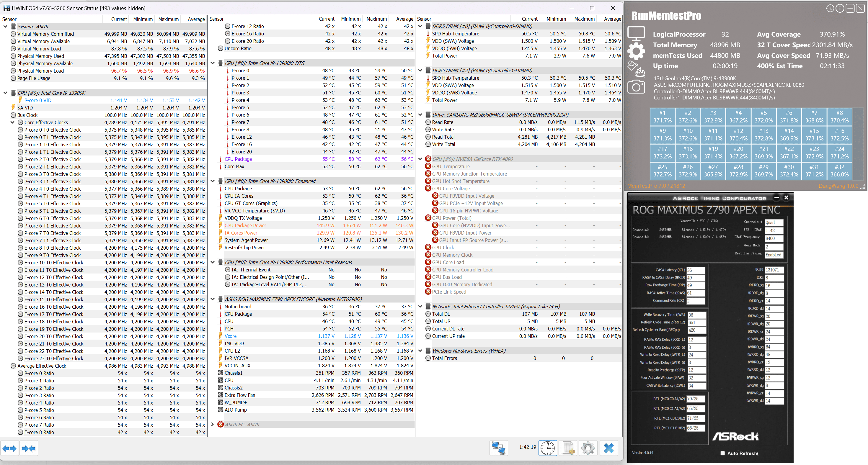Viewport: 868px width, 465px height.
Task: Collapse the GPU NVIDIA GeForce RTX 4090 group
Action: 420,159
